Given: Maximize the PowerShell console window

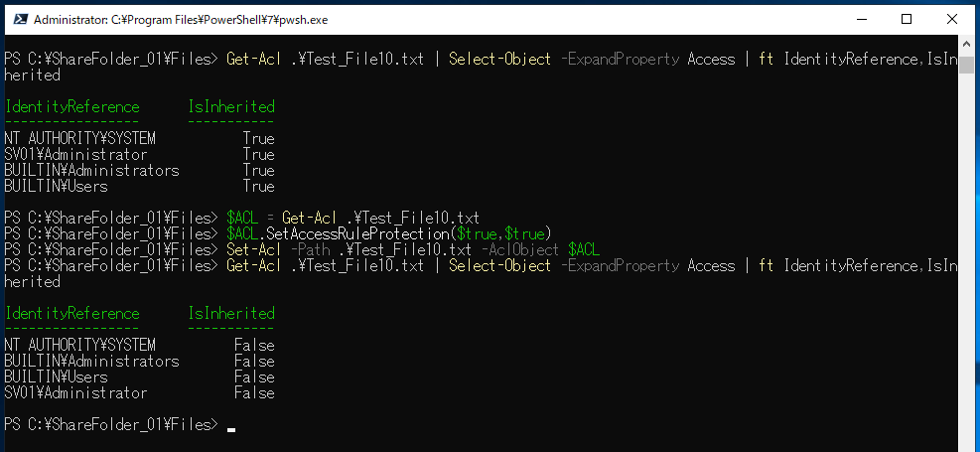Looking at the screenshot, I should coord(907,19).
